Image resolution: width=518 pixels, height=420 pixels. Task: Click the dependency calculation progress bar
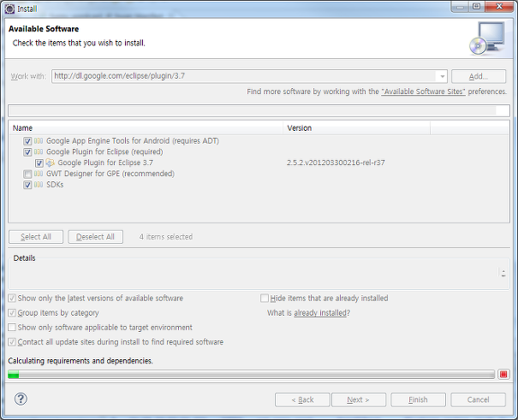pos(251,374)
